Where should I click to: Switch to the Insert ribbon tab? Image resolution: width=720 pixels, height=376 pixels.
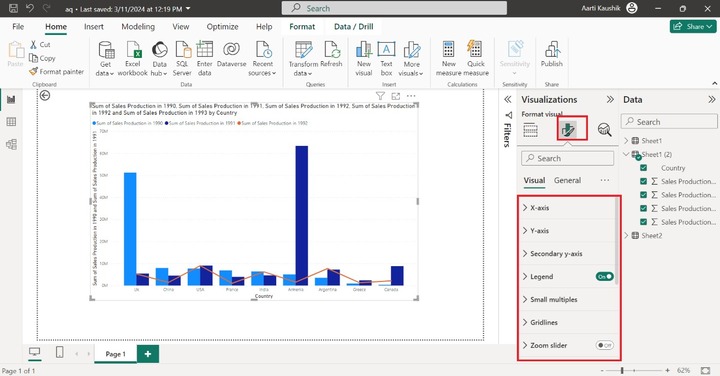[x=94, y=27]
